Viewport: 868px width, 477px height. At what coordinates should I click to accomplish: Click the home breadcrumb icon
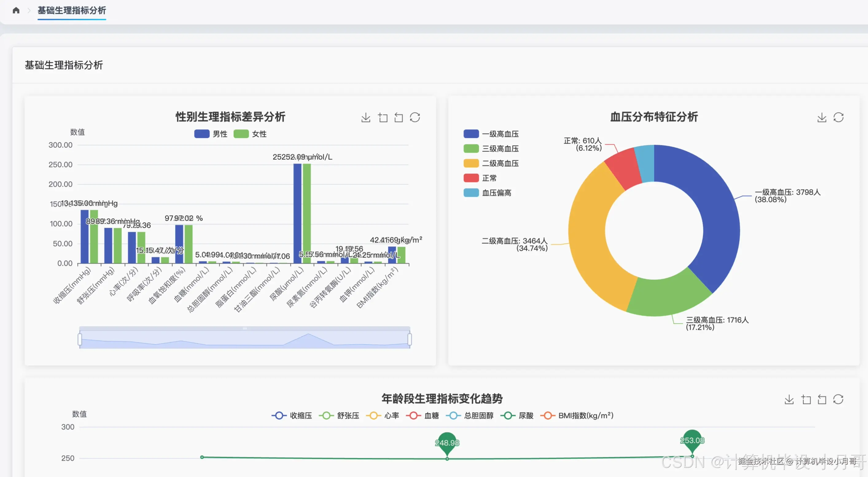tap(16, 10)
